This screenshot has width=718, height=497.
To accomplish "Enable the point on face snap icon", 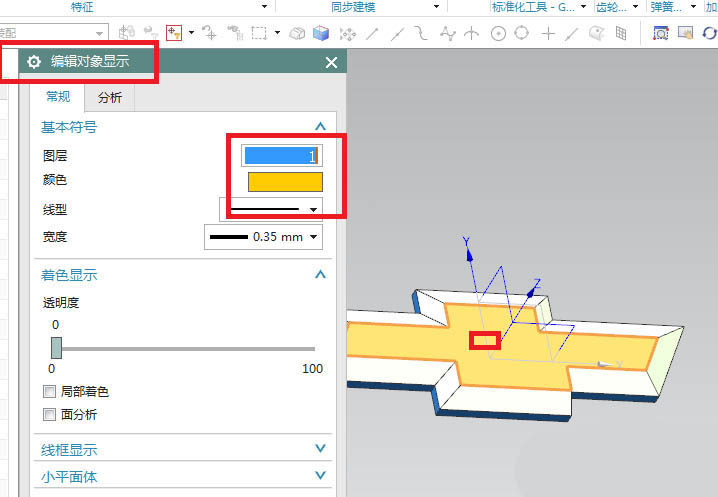I will [x=596, y=33].
